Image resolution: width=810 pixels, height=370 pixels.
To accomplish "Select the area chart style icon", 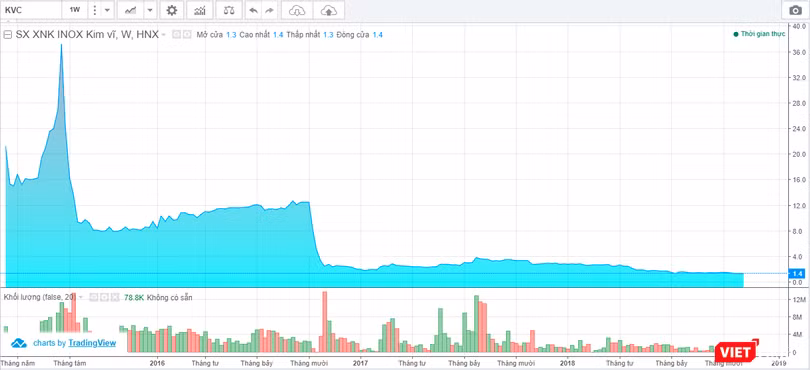I will tap(131, 10).
